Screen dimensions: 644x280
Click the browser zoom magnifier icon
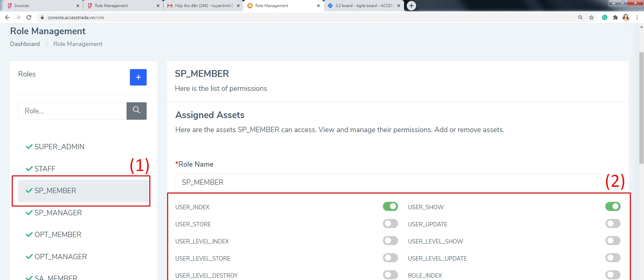580,17
